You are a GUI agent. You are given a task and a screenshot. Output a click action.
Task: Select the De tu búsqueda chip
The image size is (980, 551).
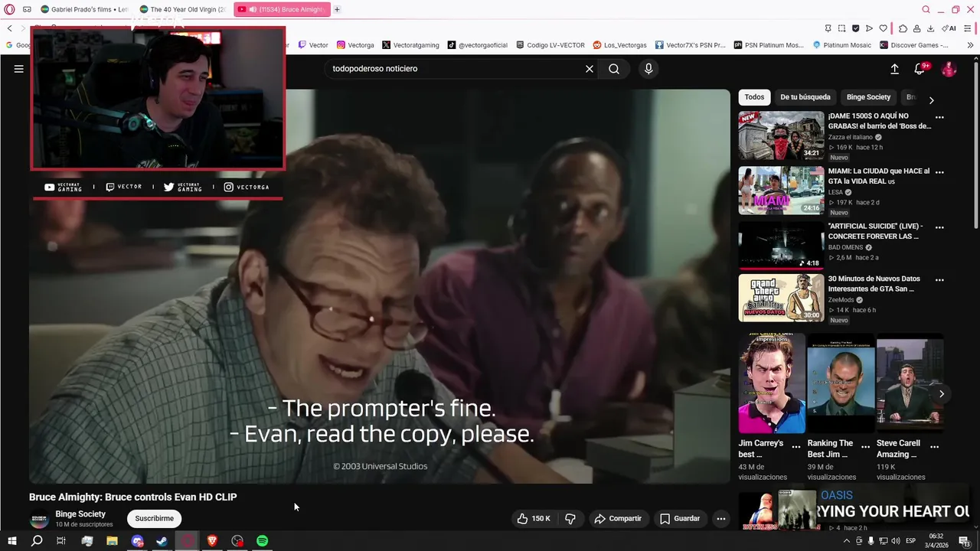point(805,97)
